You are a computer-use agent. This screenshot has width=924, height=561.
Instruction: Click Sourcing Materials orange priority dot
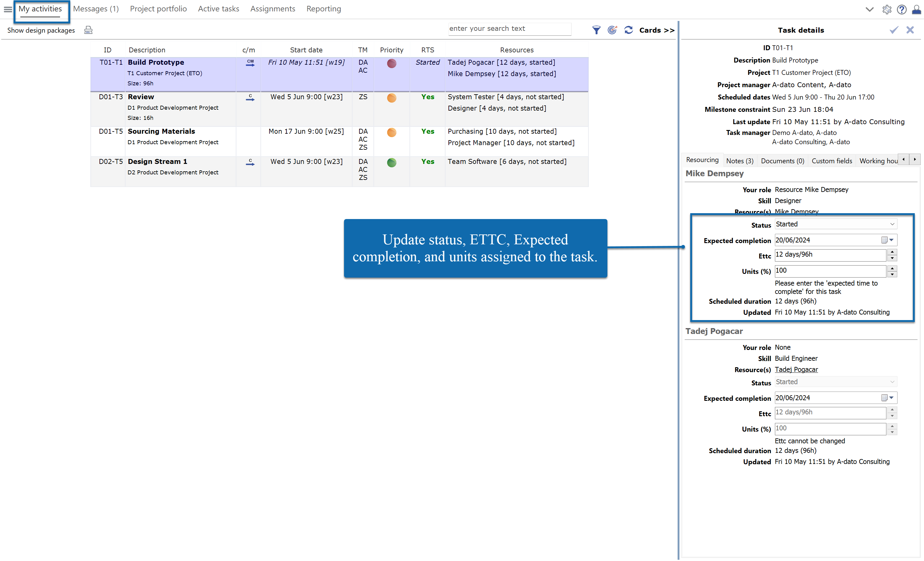coord(391,132)
